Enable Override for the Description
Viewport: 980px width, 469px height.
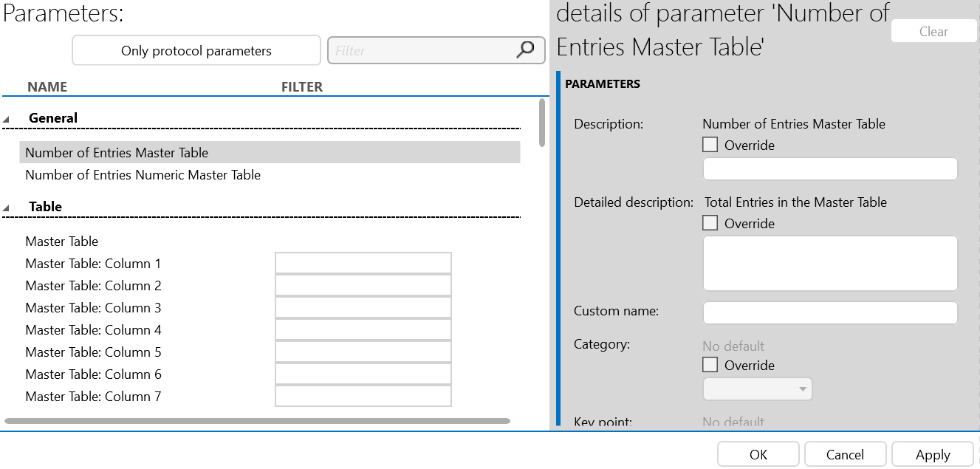tap(710, 144)
